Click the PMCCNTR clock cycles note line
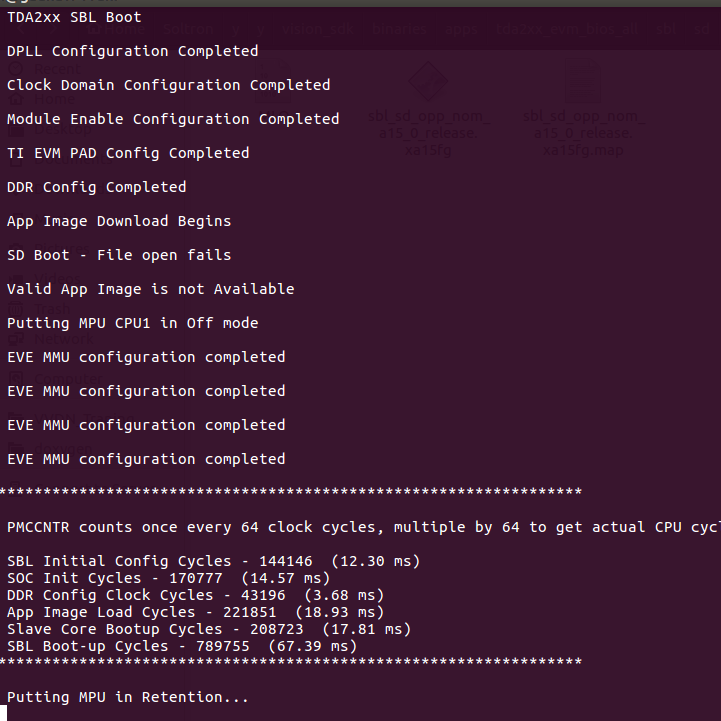 (360, 527)
